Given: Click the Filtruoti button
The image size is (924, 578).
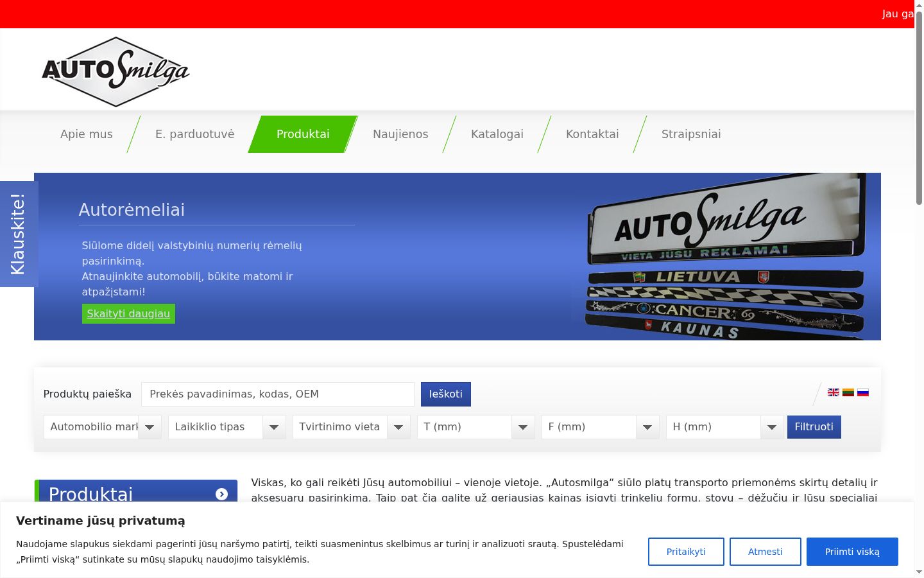Looking at the screenshot, I should 814,427.
